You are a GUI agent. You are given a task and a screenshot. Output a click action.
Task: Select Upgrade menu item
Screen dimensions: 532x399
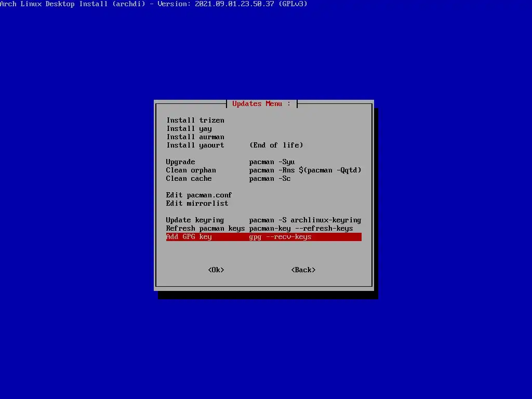(180, 162)
